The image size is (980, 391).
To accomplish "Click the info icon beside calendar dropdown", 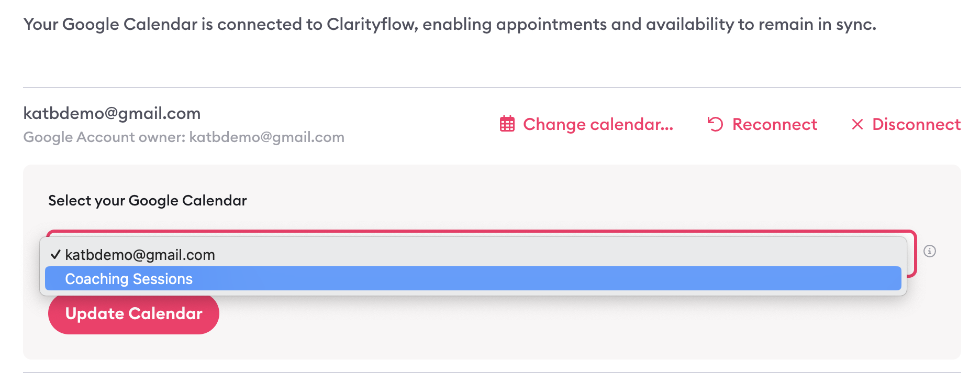I will pos(929,251).
